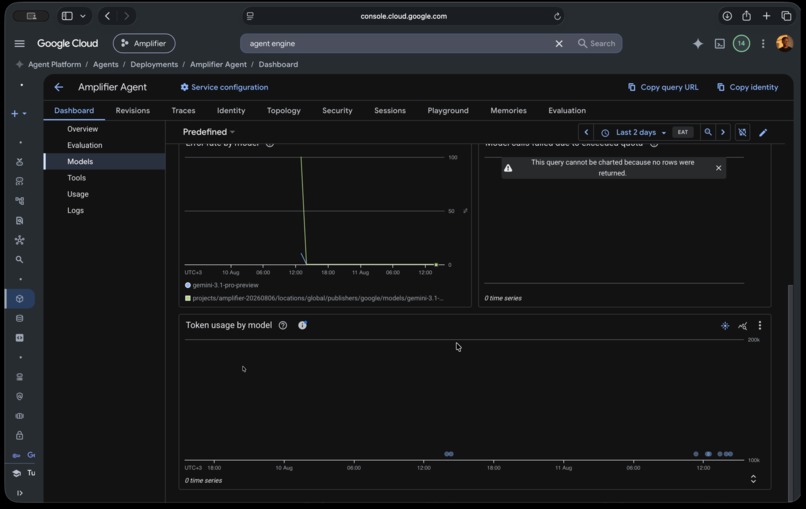
Task: Select Tools in dashboard side list
Action: click(76, 178)
